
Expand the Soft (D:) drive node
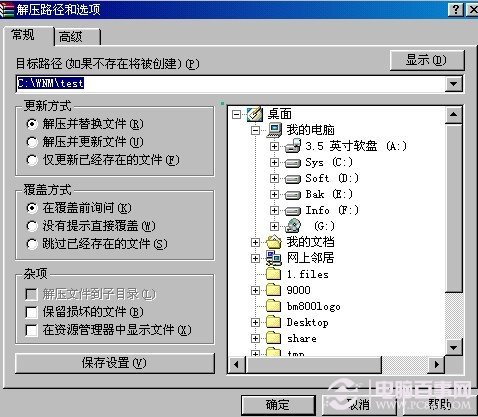click(274, 178)
